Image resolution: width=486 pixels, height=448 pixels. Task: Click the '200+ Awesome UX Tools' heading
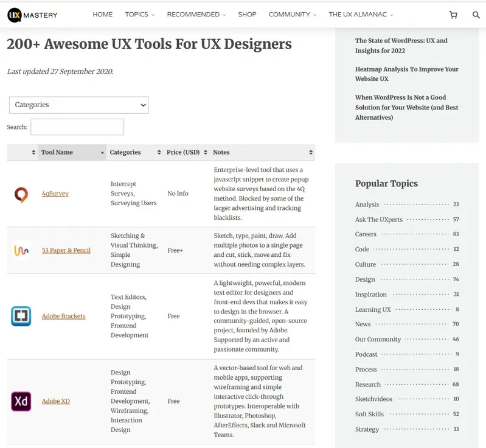pos(149,44)
